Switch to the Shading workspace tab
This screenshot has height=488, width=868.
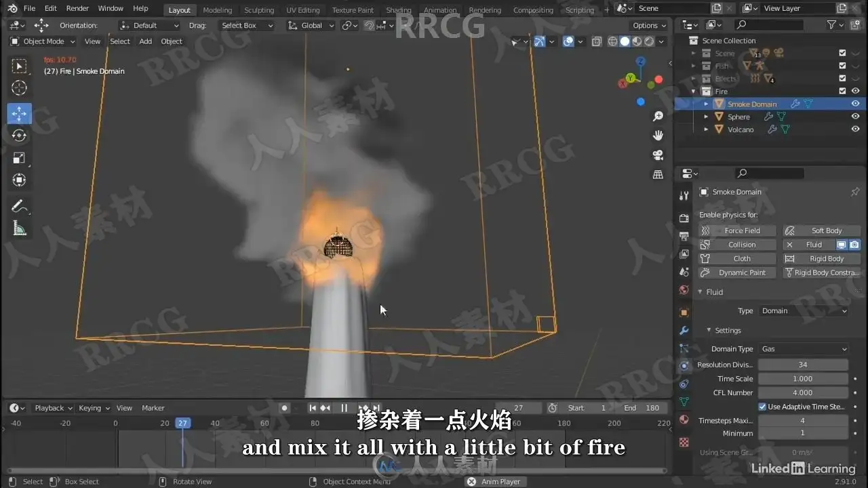(399, 10)
